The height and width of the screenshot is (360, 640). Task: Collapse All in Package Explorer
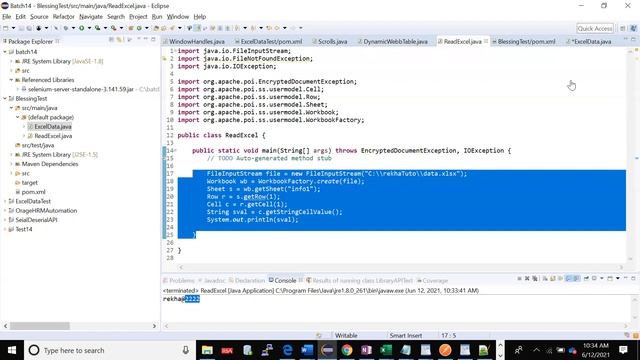(x=111, y=40)
